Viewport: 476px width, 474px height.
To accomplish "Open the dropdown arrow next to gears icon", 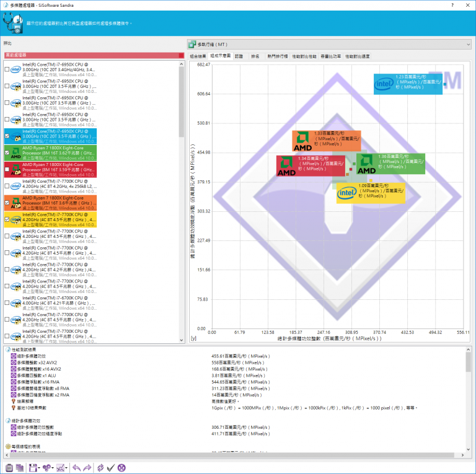I will pos(53,468).
